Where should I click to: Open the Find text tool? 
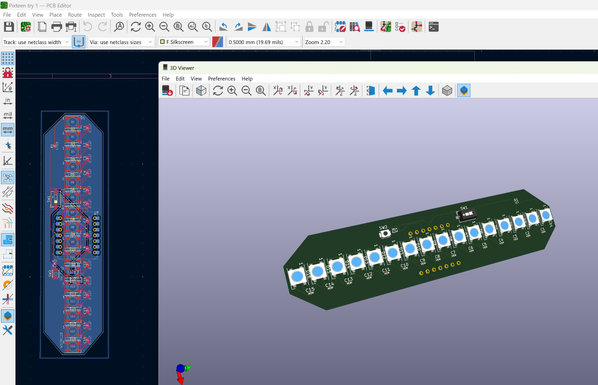(x=119, y=27)
